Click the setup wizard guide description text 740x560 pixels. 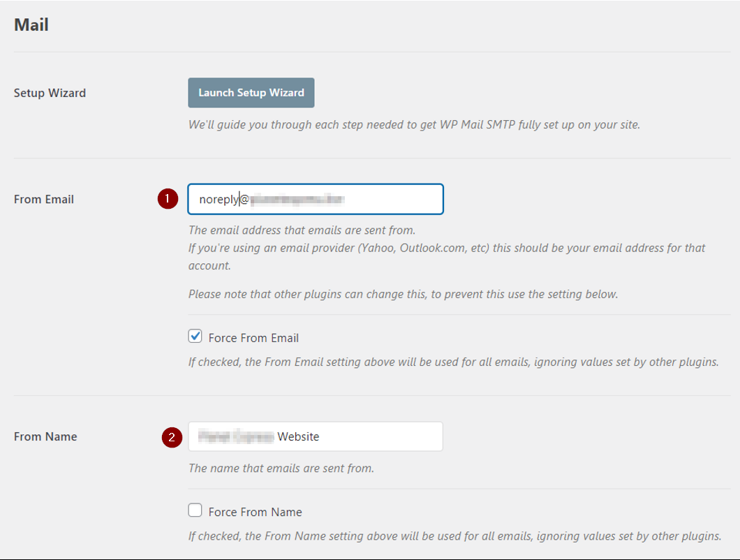point(414,125)
